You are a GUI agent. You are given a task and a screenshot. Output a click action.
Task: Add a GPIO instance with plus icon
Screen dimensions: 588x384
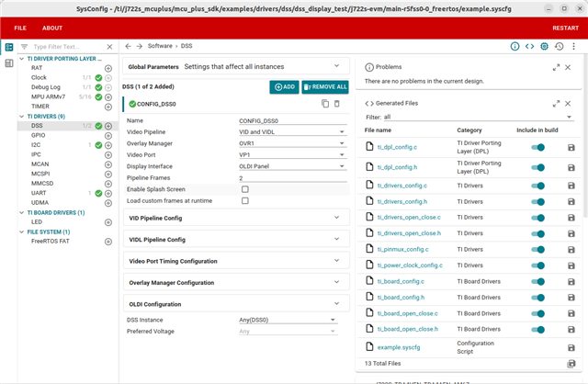(x=108, y=136)
